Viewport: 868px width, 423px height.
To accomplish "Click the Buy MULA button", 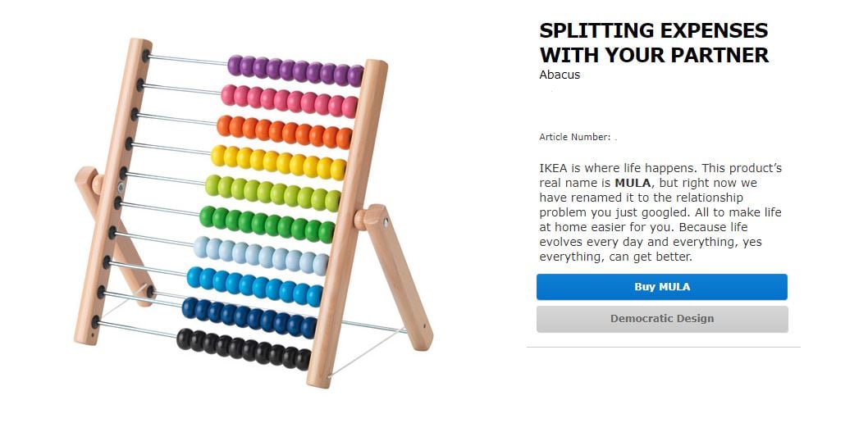I will click(661, 287).
